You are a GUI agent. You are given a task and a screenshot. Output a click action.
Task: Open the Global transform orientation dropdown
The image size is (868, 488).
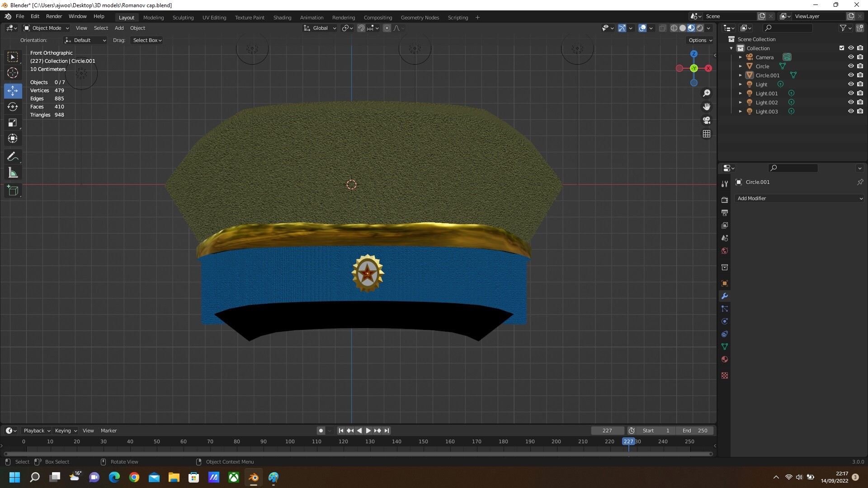pyautogui.click(x=320, y=28)
